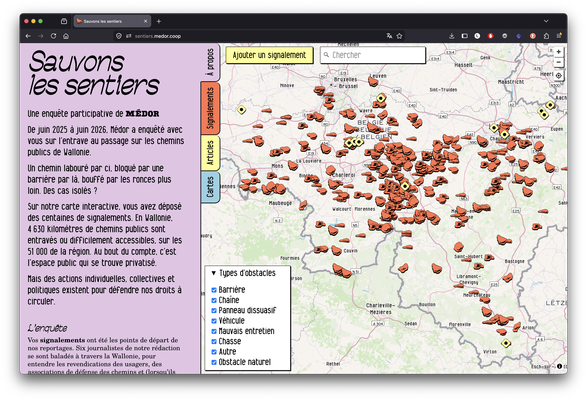The height and width of the screenshot is (400, 587).
Task: Click the Bastogne label on the map
Action: 515,261
